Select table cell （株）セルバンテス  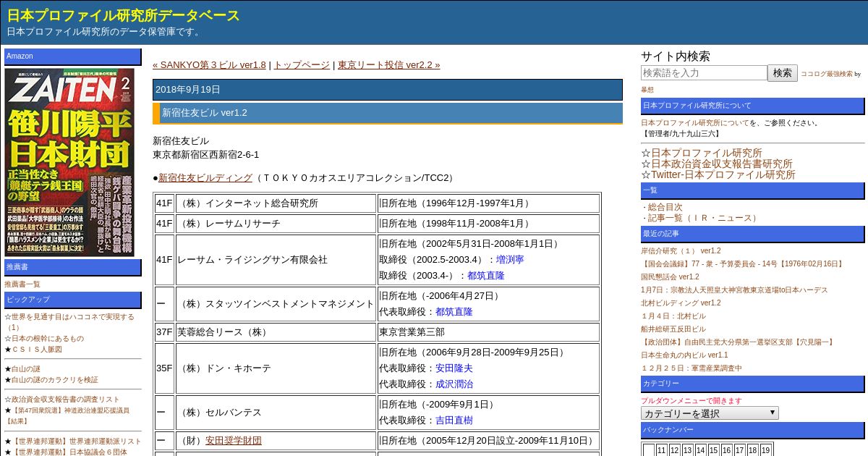276,413
